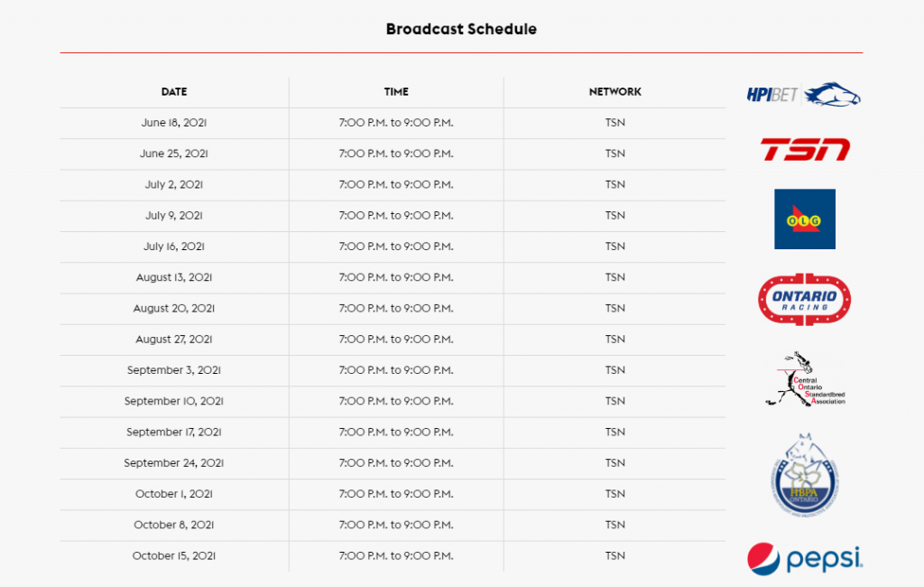Select the TIME column header
The image size is (924, 587).
click(396, 91)
